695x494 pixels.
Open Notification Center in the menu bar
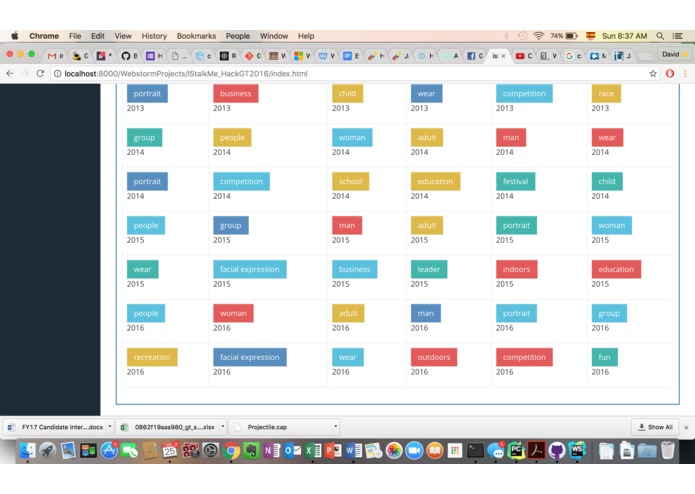pos(678,36)
